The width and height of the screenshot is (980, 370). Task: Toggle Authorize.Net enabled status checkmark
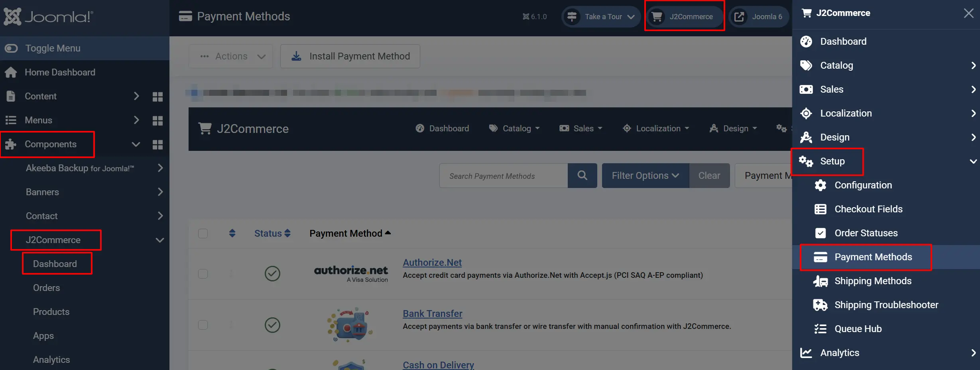[272, 274]
